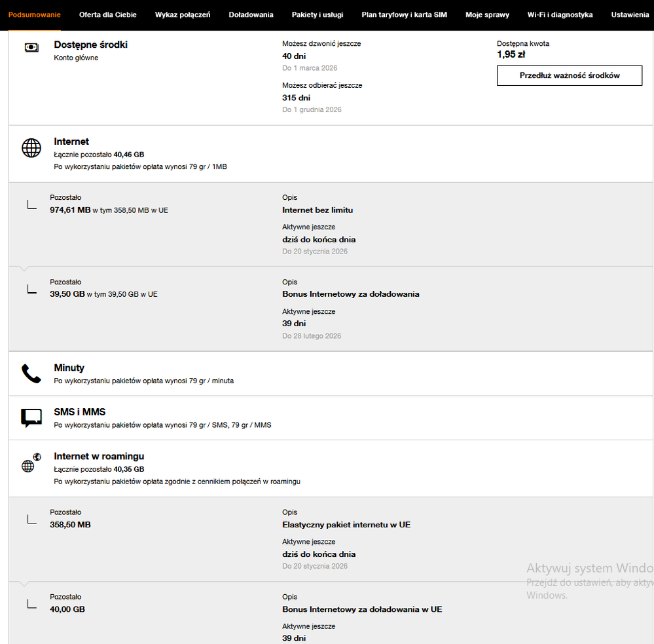Click the sub-item marker beside 974,61 MB
Viewport: 654px width, 644px height.
tap(31, 204)
